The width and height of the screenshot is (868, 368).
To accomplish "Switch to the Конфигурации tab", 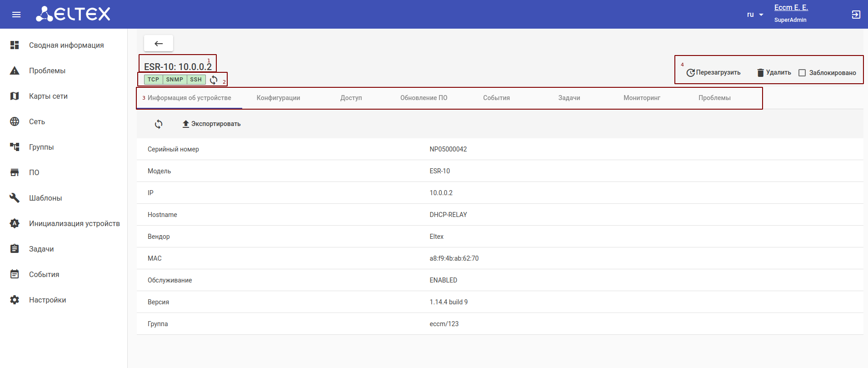I will click(279, 98).
